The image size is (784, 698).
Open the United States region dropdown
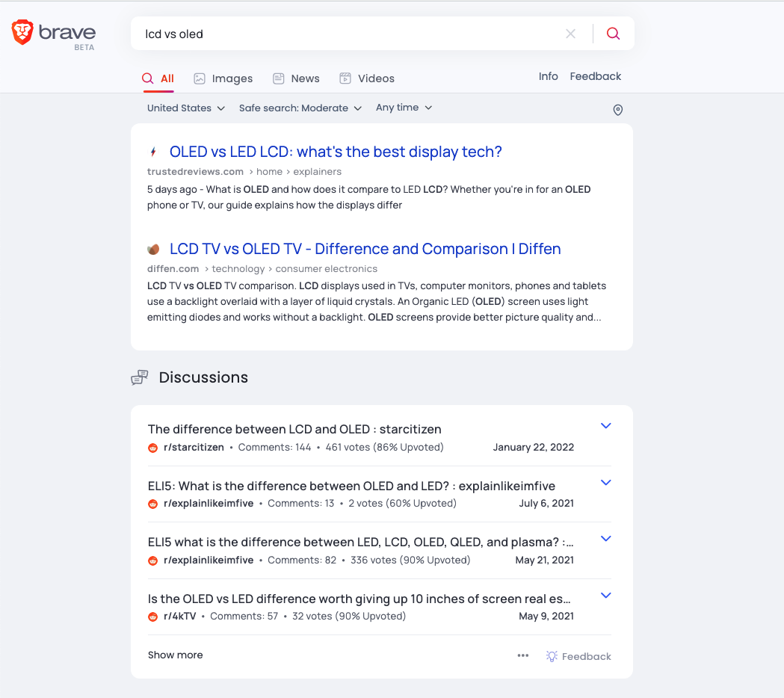pyautogui.click(x=185, y=108)
